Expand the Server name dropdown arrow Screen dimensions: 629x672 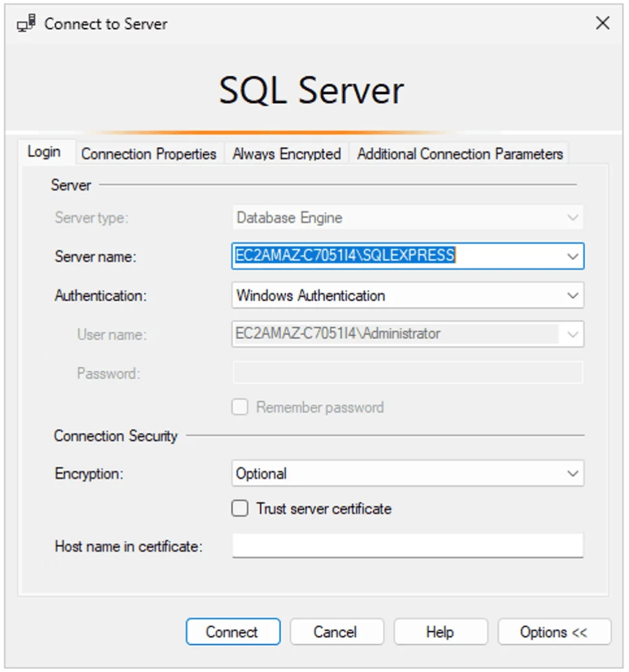(573, 256)
